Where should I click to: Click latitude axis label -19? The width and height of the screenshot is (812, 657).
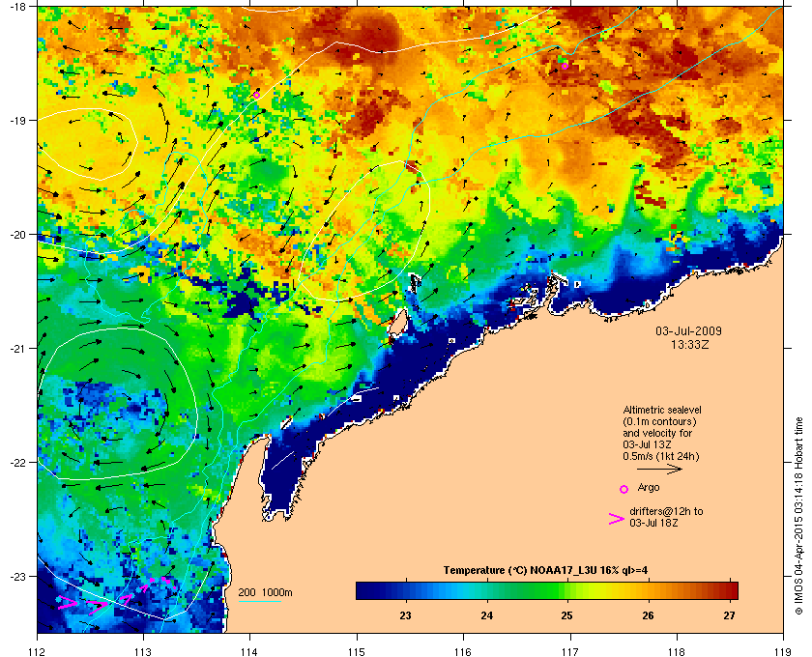click(16, 121)
